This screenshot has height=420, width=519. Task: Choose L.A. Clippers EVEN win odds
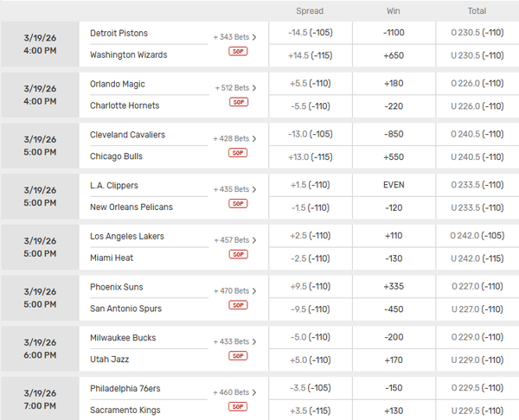(x=394, y=186)
